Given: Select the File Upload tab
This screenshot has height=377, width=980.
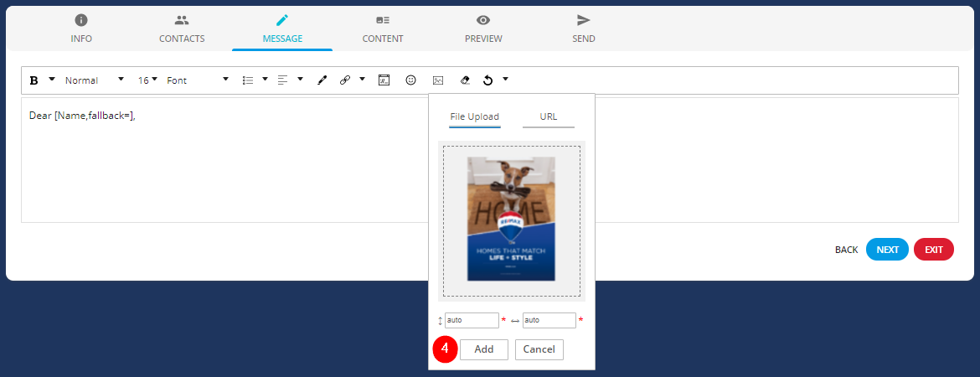Looking at the screenshot, I should coord(475,117).
